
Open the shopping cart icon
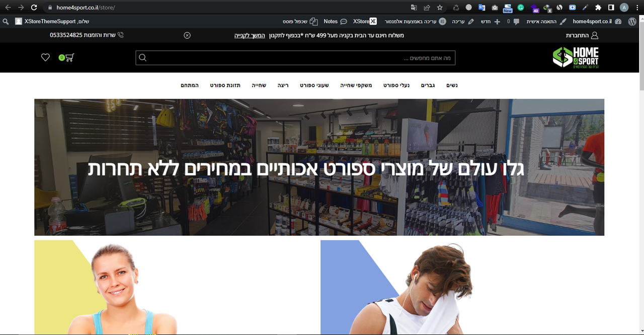click(x=66, y=57)
